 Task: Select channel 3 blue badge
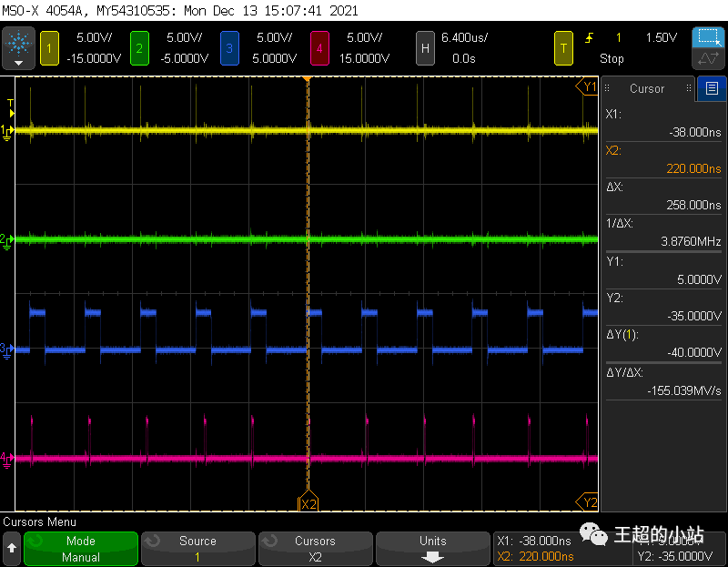(x=229, y=46)
